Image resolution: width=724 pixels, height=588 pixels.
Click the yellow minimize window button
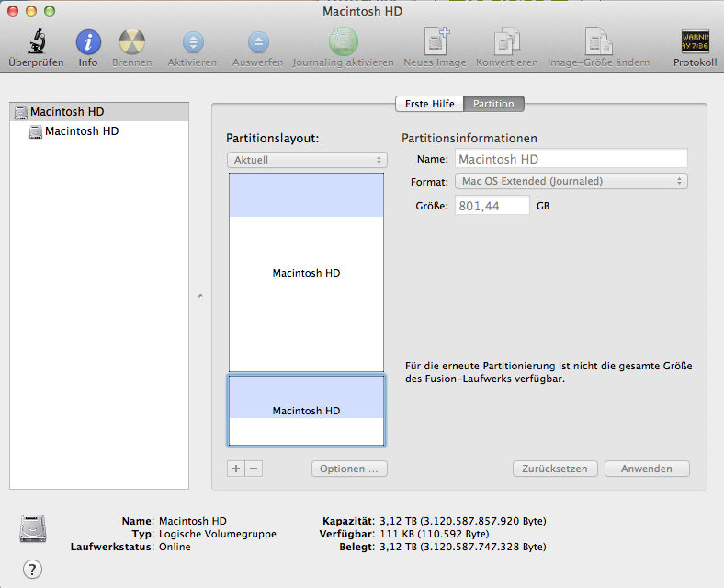(x=31, y=11)
